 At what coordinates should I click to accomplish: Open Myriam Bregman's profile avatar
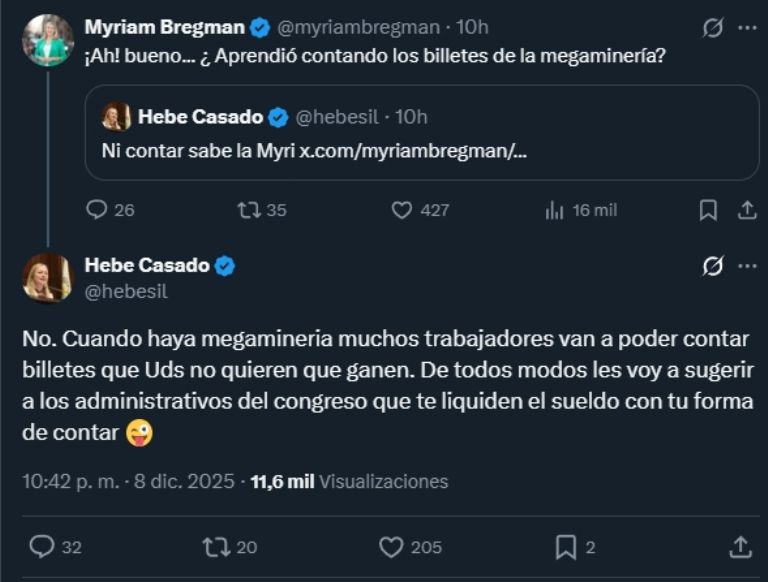(47, 41)
